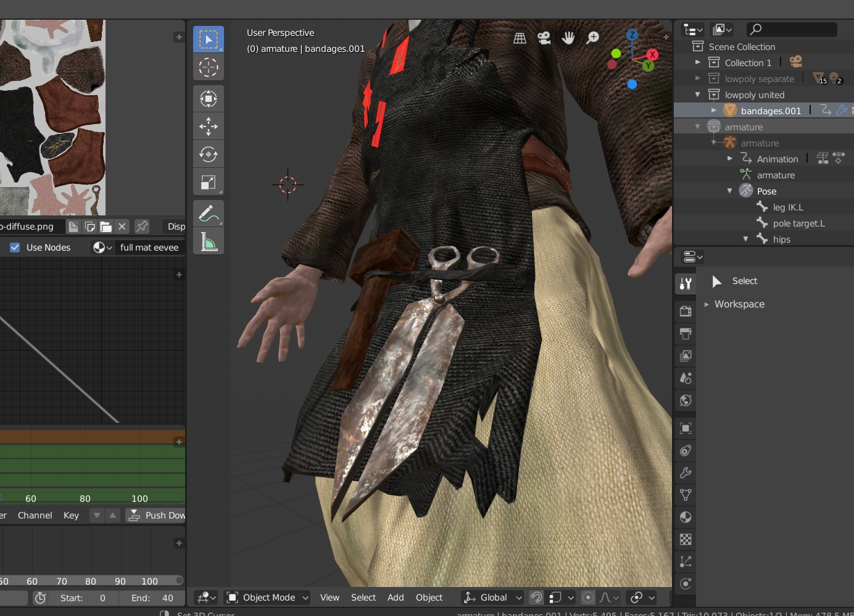Expand the Workspace panel
This screenshot has height=616, width=854.
[707, 304]
